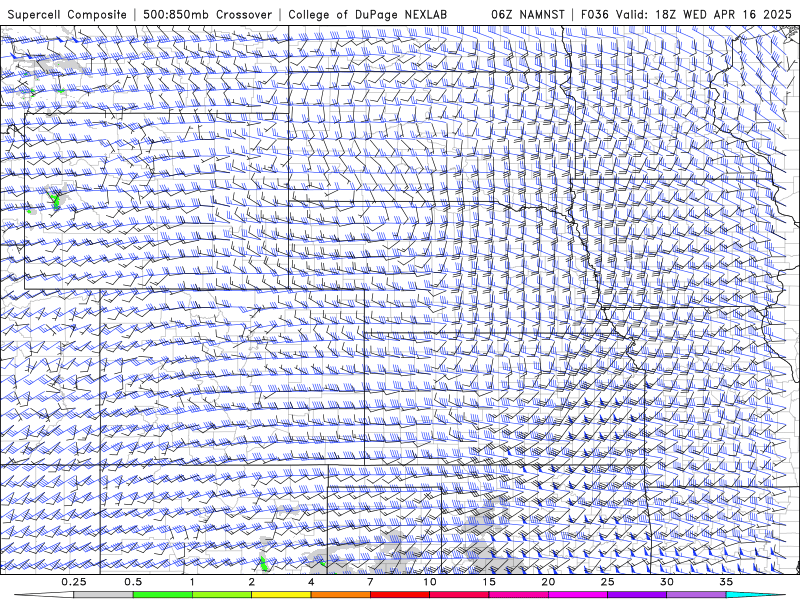The height and width of the screenshot is (600, 800).
Task: Click the legend value 7
Action: (x=370, y=582)
